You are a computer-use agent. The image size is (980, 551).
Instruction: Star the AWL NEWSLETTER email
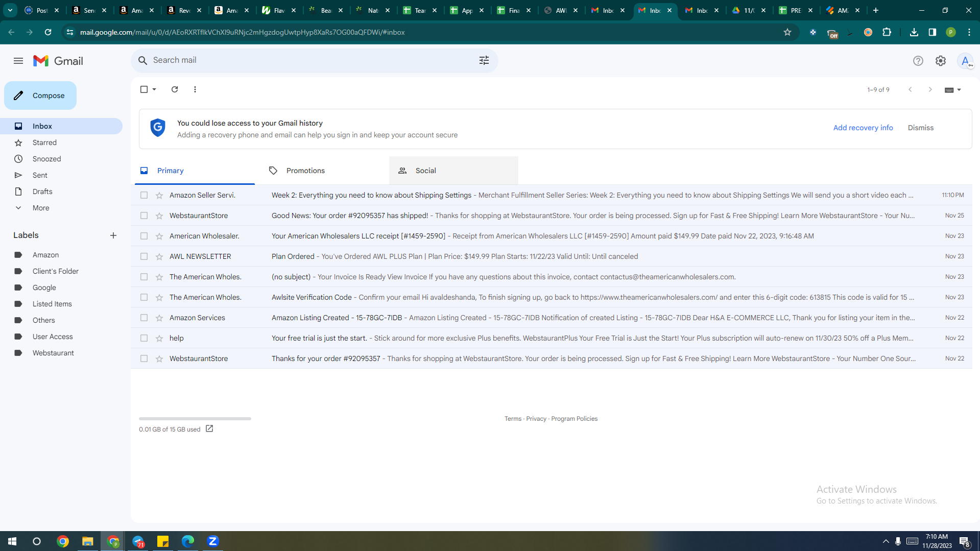tap(159, 256)
